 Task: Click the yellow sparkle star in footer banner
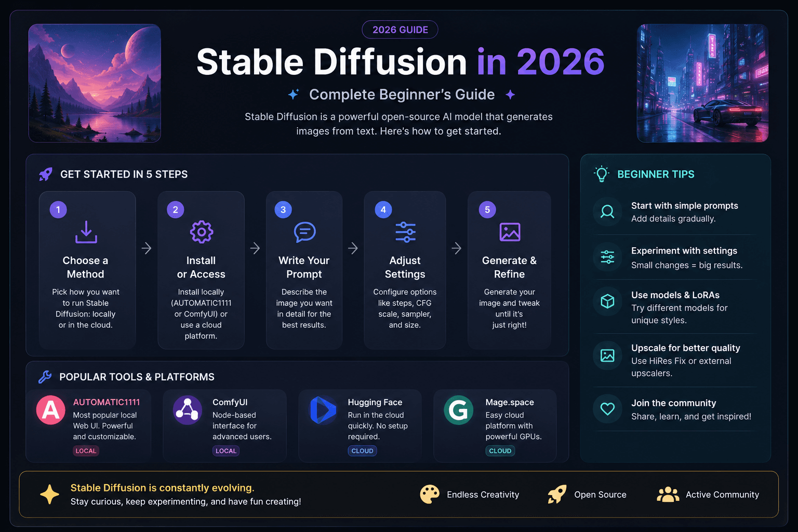(49, 494)
